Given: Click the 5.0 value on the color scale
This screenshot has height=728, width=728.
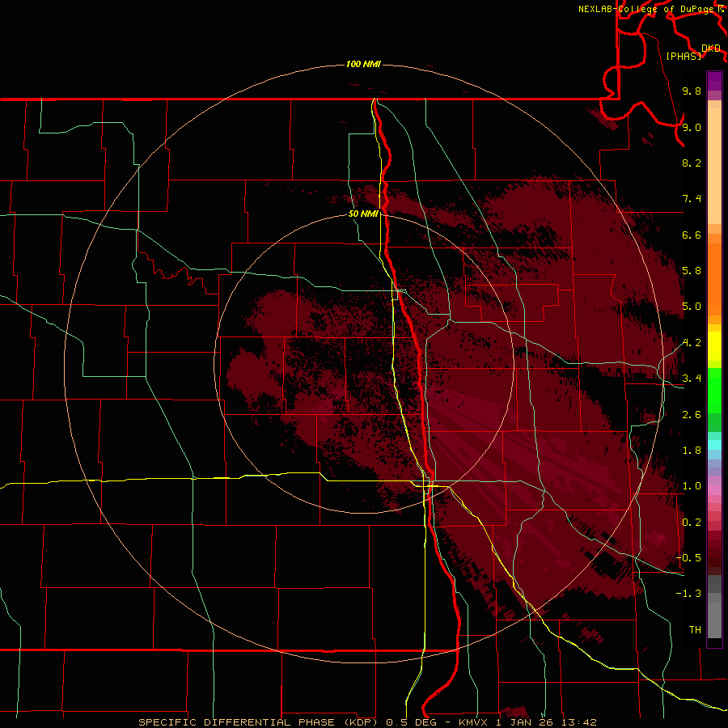Looking at the screenshot, I should coord(692,307).
